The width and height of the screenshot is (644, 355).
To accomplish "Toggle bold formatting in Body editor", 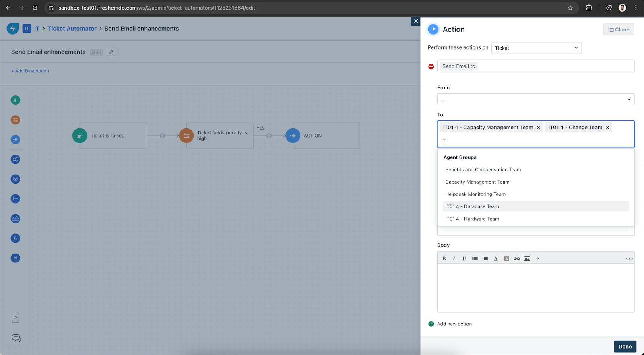I will (444, 258).
